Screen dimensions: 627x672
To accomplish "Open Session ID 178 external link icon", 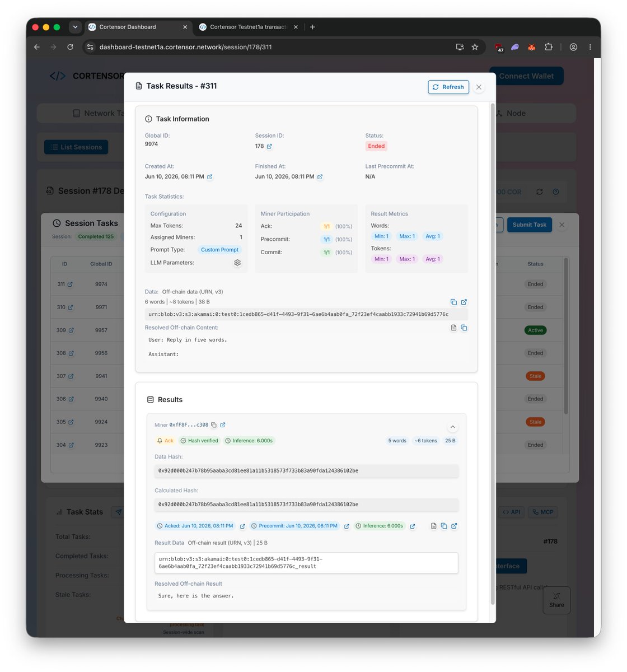I will tap(269, 146).
